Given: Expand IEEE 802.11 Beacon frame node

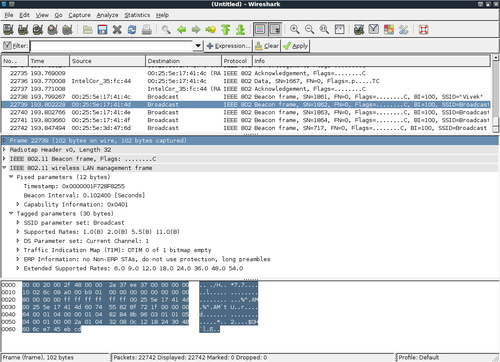Looking at the screenshot, I should [x=4, y=159].
